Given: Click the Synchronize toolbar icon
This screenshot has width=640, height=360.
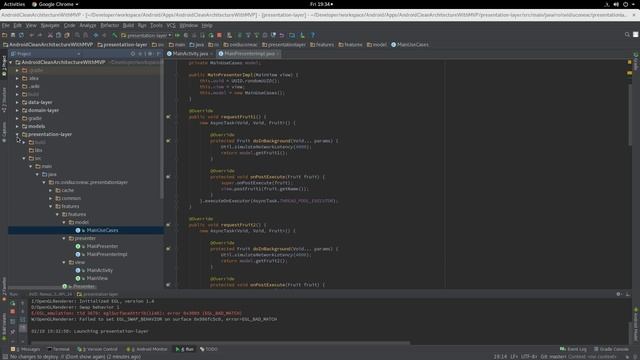Looking at the screenshot, I should click(21, 36).
